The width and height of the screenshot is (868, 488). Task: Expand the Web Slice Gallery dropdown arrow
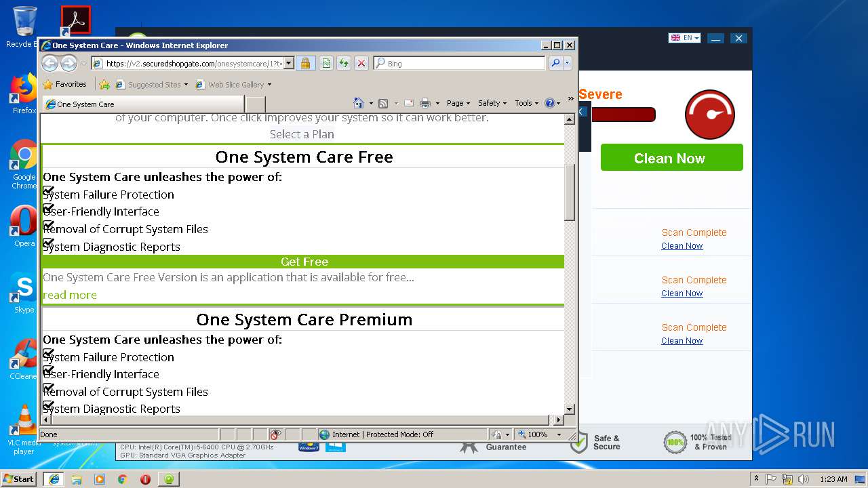pyautogui.click(x=269, y=85)
